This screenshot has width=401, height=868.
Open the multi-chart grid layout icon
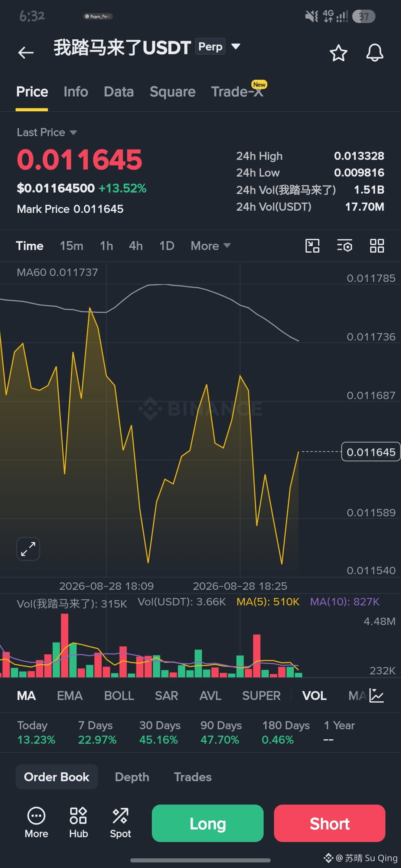[x=377, y=246]
